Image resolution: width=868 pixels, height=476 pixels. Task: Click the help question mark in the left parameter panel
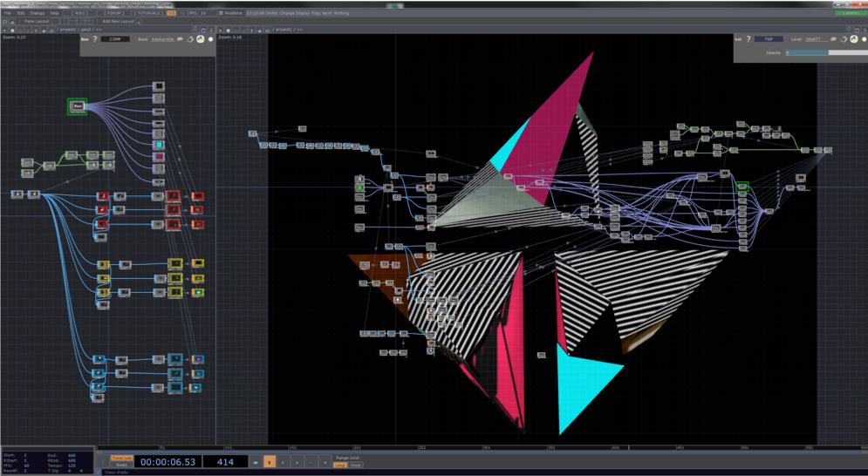coord(94,39)
